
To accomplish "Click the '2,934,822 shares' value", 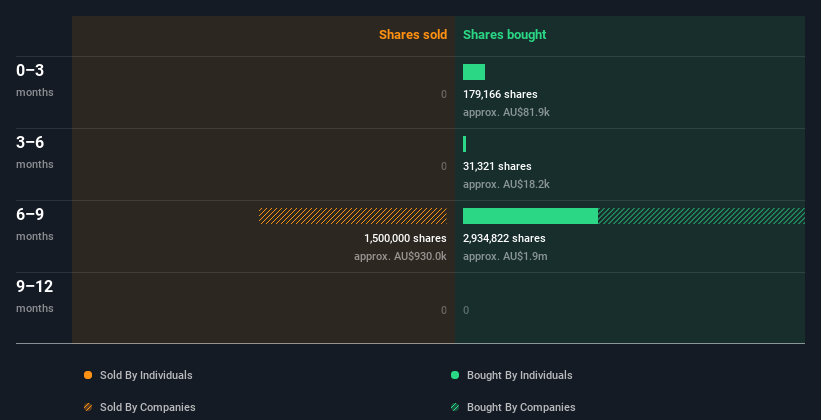I will tap(504, 238).
